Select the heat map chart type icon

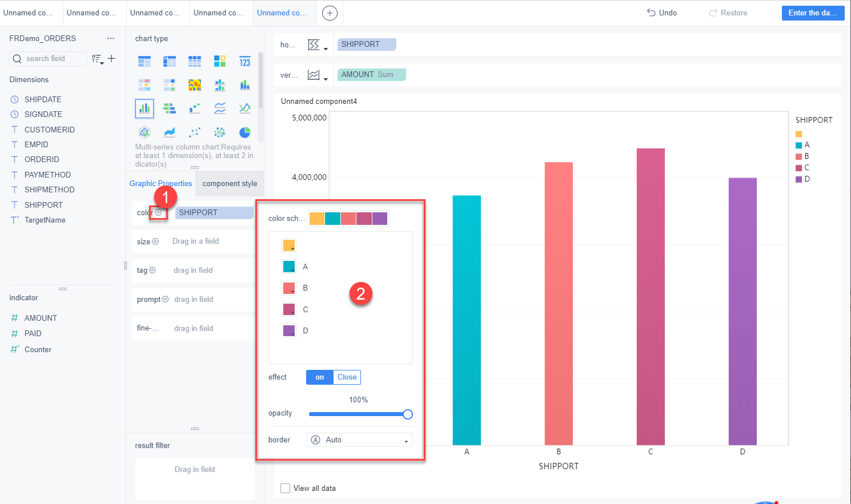click(195, 85)
